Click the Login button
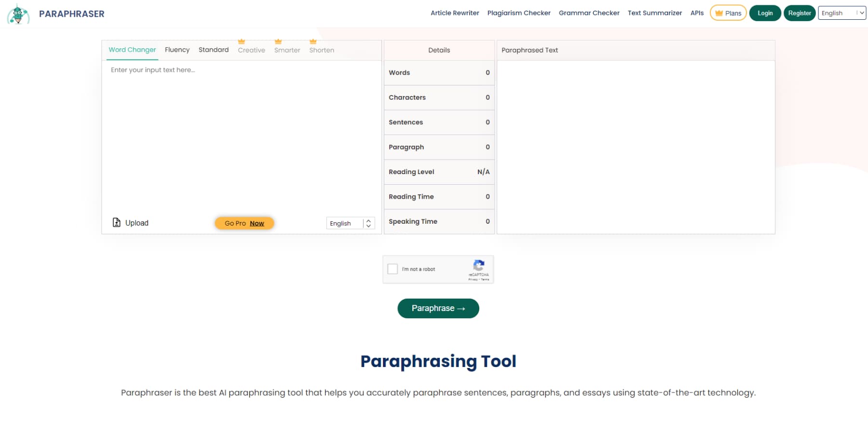 click(765, 13)
